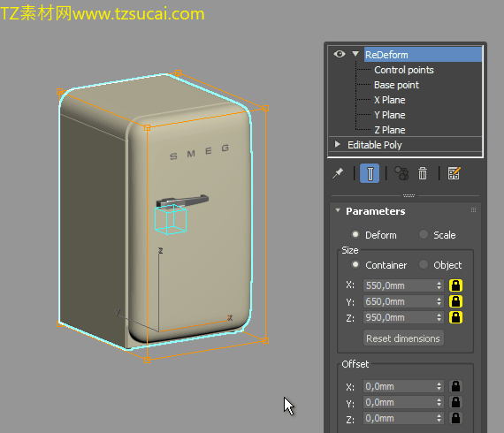Select the Deform radio button
Screen dimensions: 504x433
(x=355, y=234)
